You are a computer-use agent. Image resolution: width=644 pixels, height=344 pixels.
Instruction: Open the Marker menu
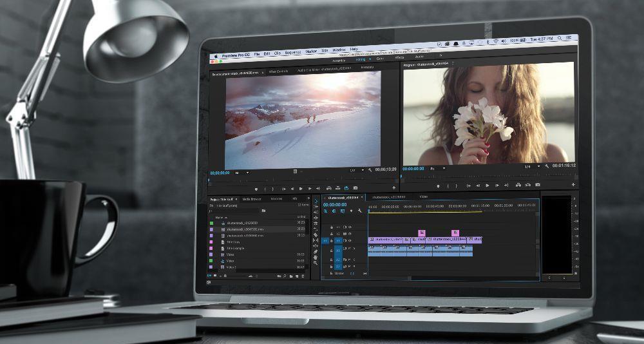[311, 52]
